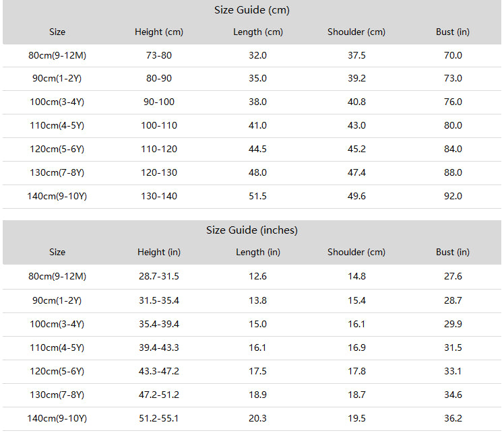Select the 73-80 height cell
This screenshot has height=435, width=504.
tap(159, 55)
